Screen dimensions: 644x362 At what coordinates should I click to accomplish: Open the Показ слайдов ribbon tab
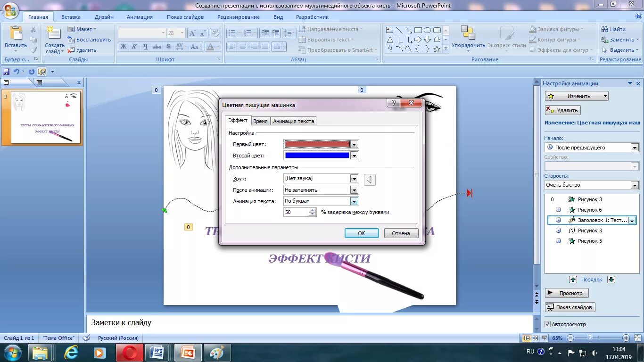click(185, 17)
